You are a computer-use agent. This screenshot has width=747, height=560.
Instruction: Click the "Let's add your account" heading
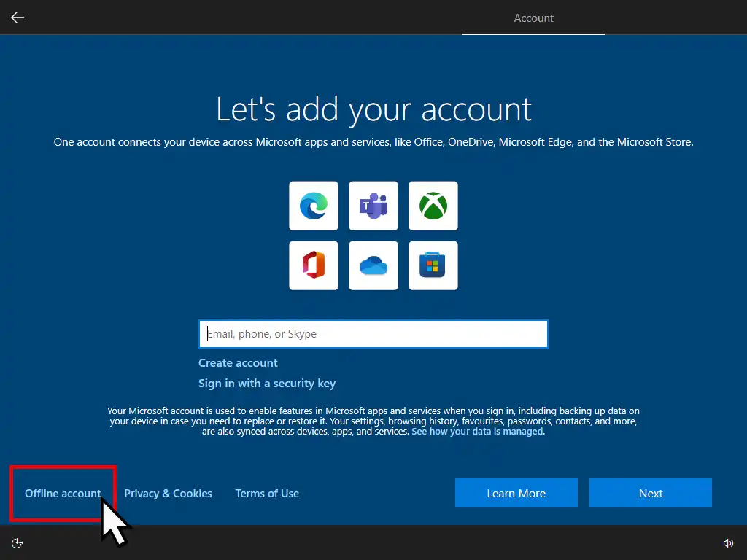[x=373, y=109]
